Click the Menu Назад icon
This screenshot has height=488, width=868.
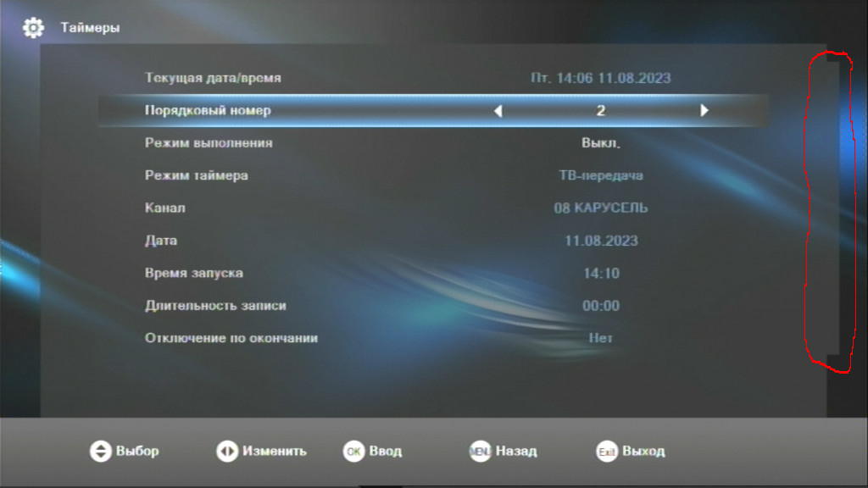click(480, 452)
